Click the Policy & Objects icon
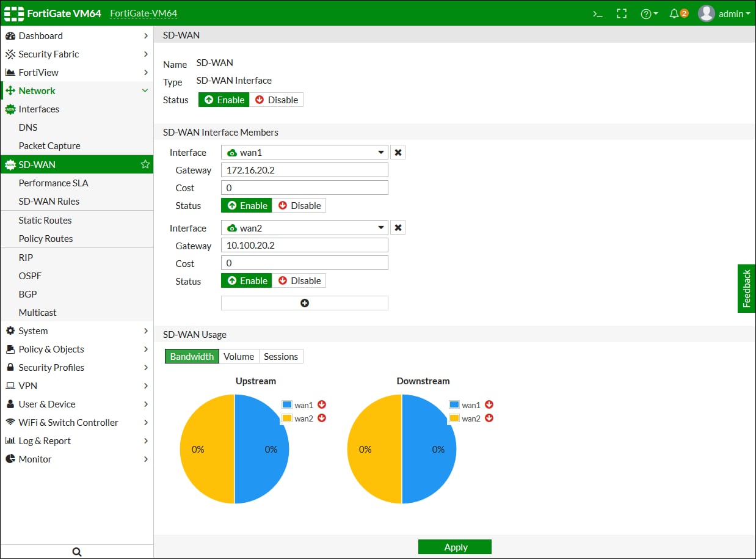Viewport: 756px width, 559px height. tap(10, 349)
